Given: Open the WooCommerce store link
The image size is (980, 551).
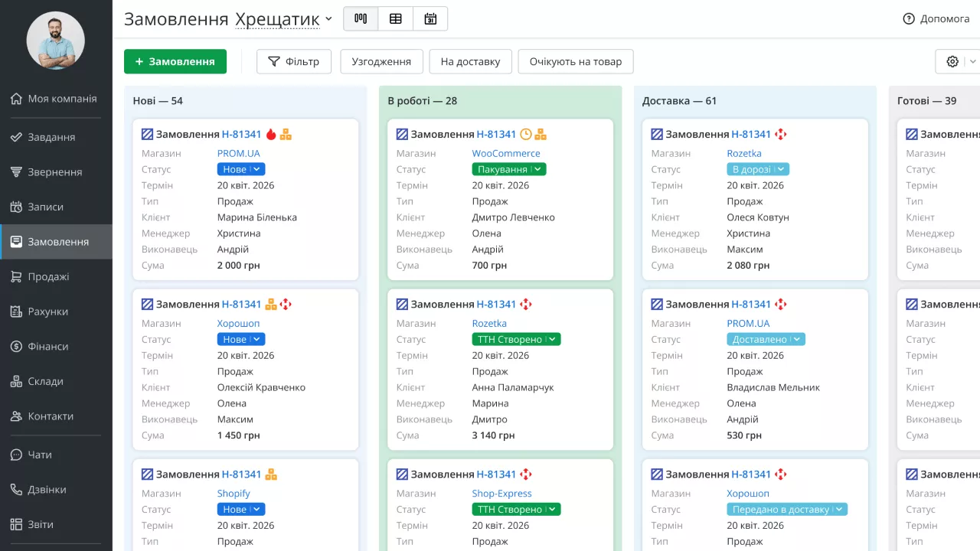Looking at the screenshot, I should click(506, 154).
